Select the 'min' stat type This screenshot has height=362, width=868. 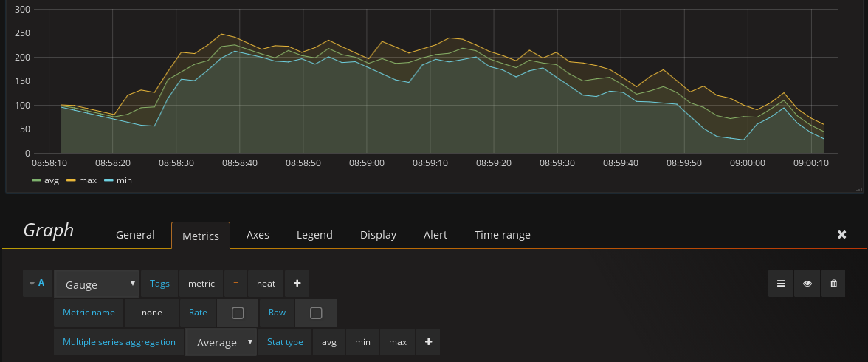[x=362, y=341]
